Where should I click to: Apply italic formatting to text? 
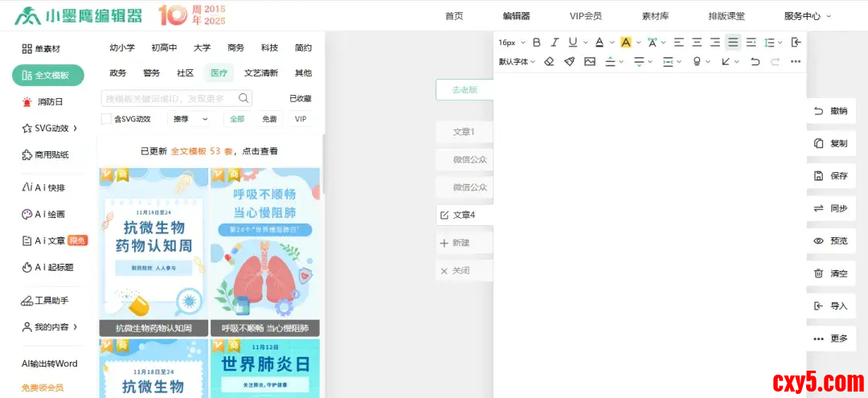click(x=555, y=43)
